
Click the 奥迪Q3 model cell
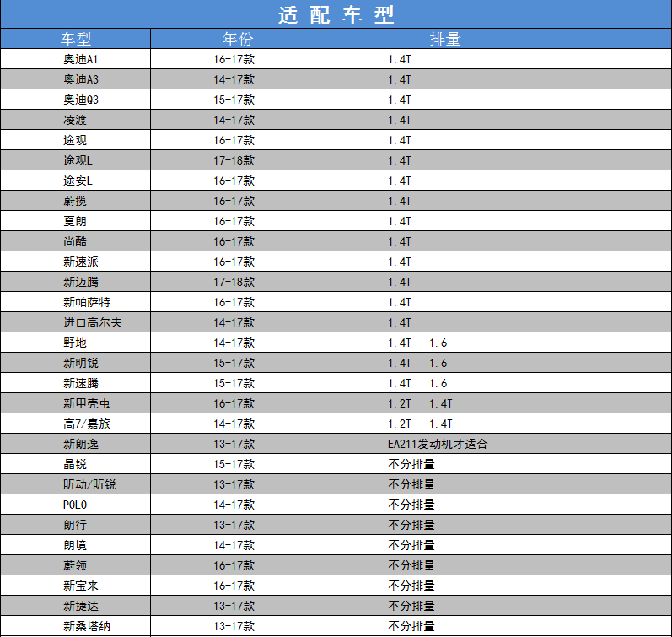click(75, 100)
